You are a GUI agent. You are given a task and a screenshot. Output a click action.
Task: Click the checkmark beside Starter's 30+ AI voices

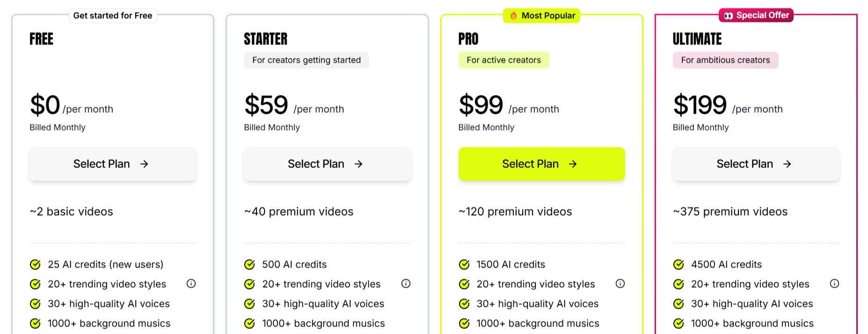(249, 304)
